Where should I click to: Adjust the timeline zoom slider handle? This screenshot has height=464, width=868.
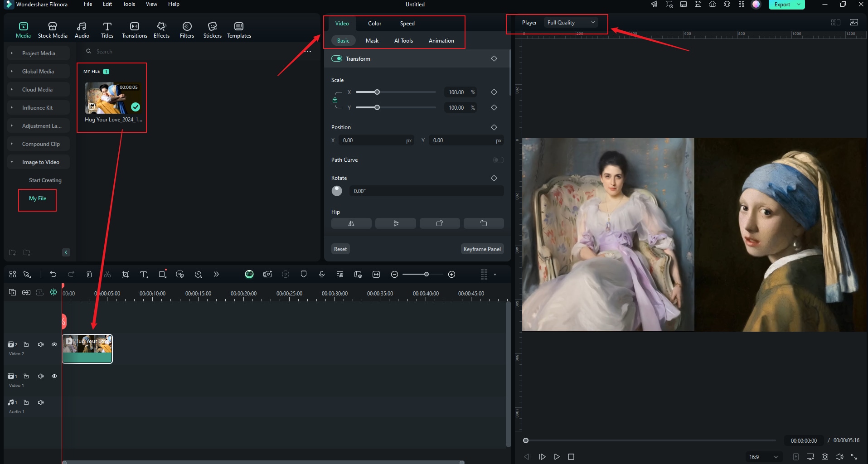click(426, 274)
